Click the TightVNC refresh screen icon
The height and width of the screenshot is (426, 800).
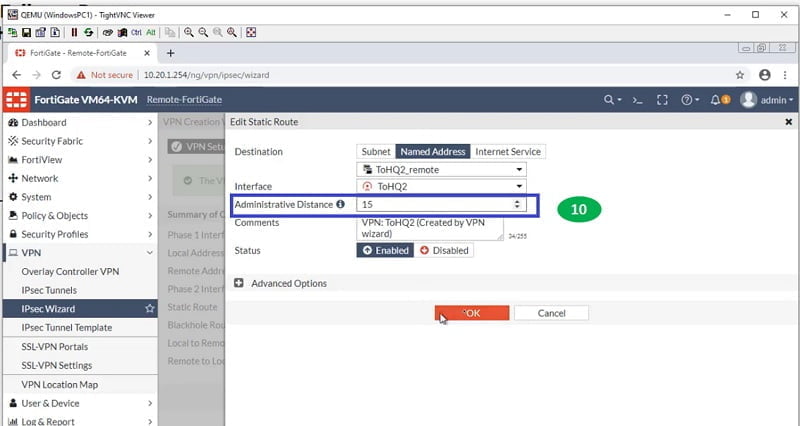pyautogui.click(x=89, y=32)
